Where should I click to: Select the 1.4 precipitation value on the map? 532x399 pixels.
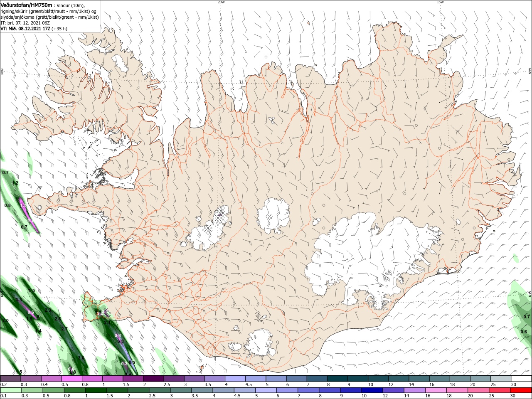coord(38,331)
